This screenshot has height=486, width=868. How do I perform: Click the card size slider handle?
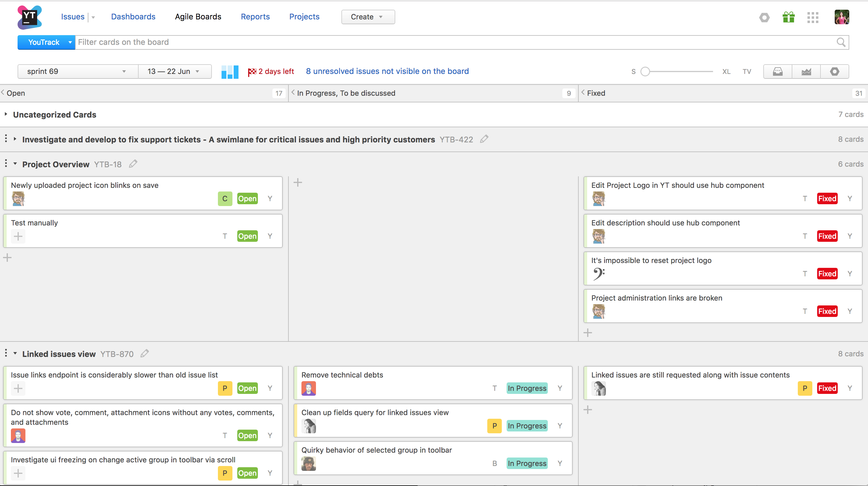click(x=645, y=72)
